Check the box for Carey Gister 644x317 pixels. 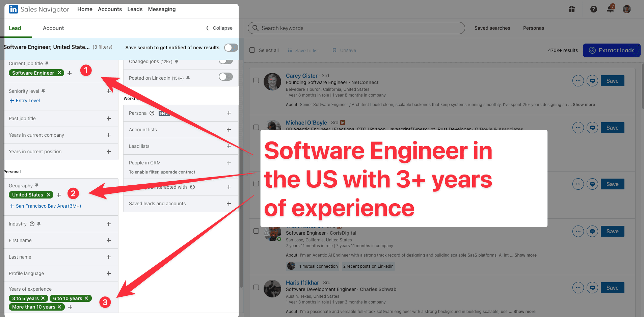256,80
